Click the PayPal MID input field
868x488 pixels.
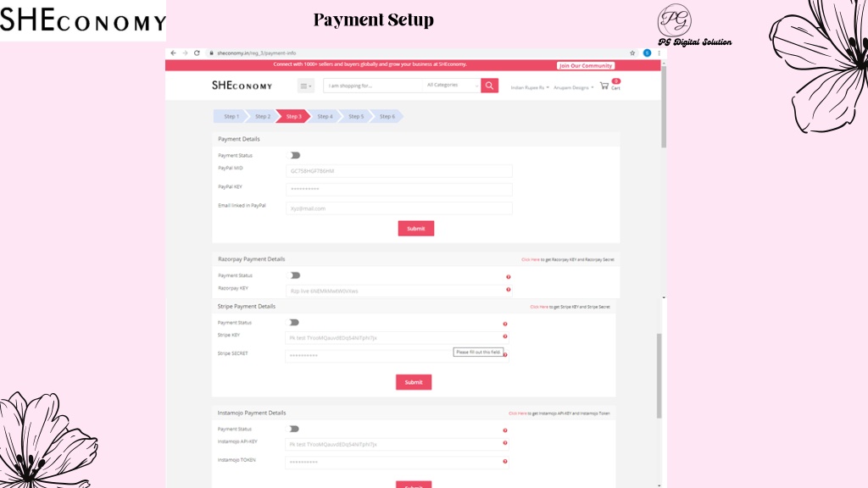point(399,171)
